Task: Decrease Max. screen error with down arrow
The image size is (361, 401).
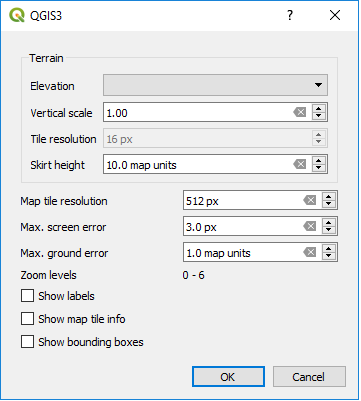Action: click(329, 230)
